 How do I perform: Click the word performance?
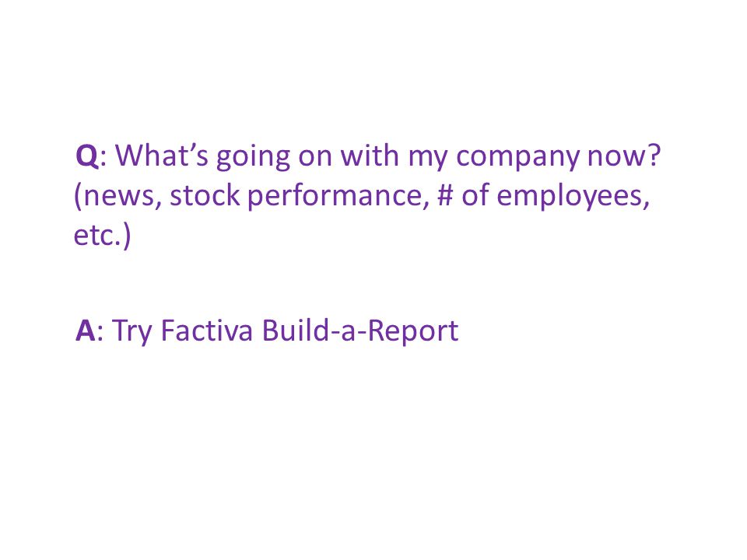(335, 198)
